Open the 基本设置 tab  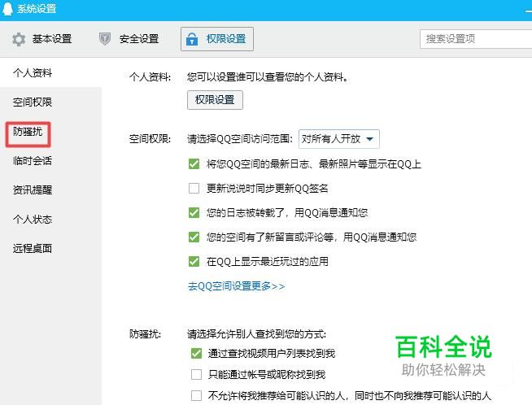coord(41,39)
